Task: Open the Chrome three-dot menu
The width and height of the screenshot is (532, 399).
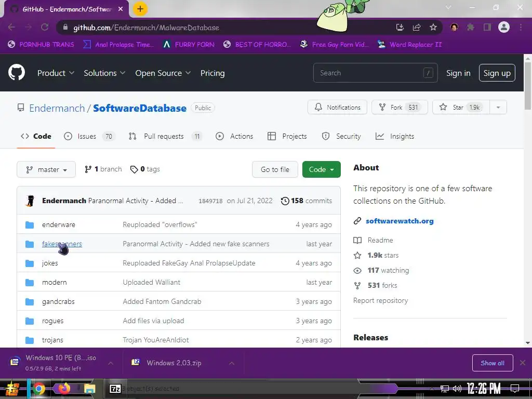Action: click(x=521, y=27)
